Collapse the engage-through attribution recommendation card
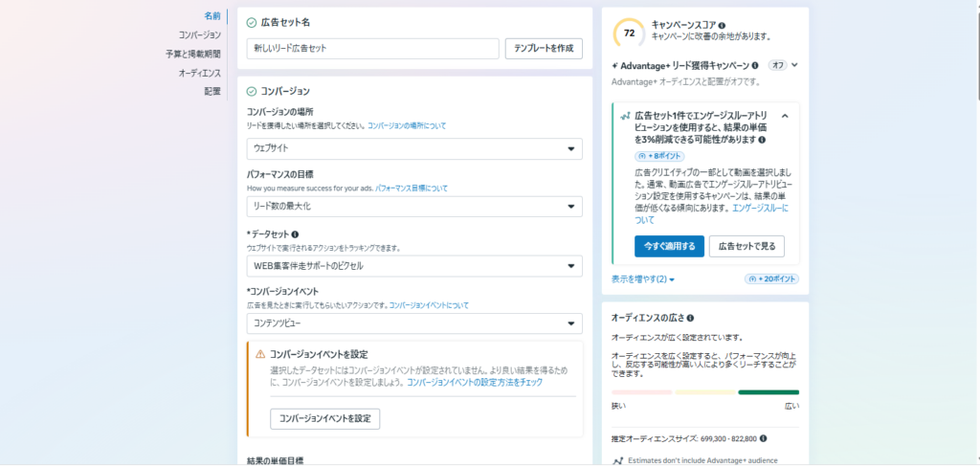 (785, 116)
